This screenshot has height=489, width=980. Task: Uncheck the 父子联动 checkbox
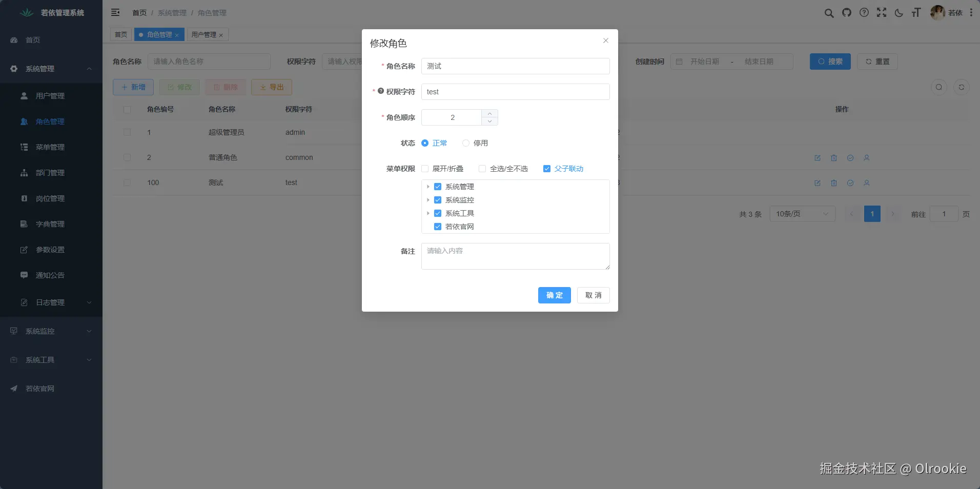(547, 169)
